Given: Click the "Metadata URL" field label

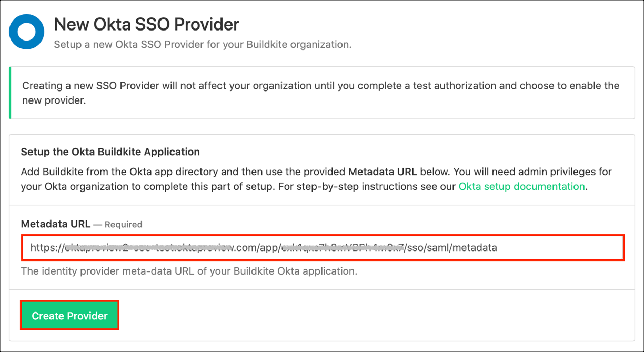Looking at the screenshot, I should click(x=55, y=224).
